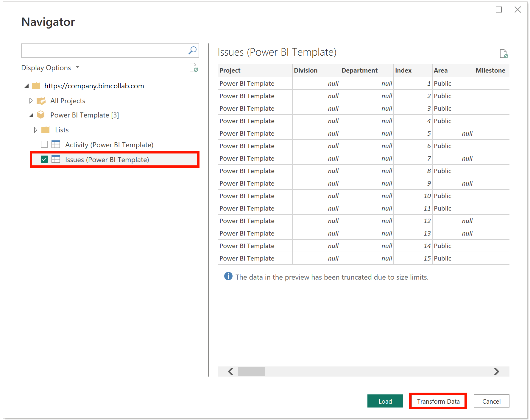Click the search magnifier icon
The image size is (530, 420).
(x=192, y=50)
